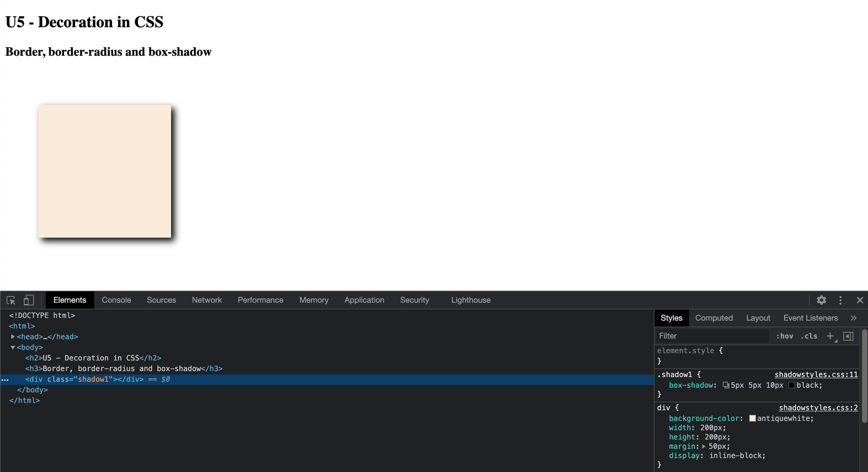The image size is (868, 472).
Task: Focus the Styles Filter input field
Action: 712,336
